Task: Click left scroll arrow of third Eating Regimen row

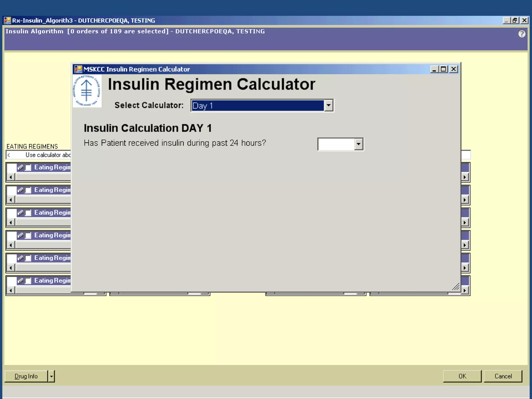Action: (x=11, y=222)
